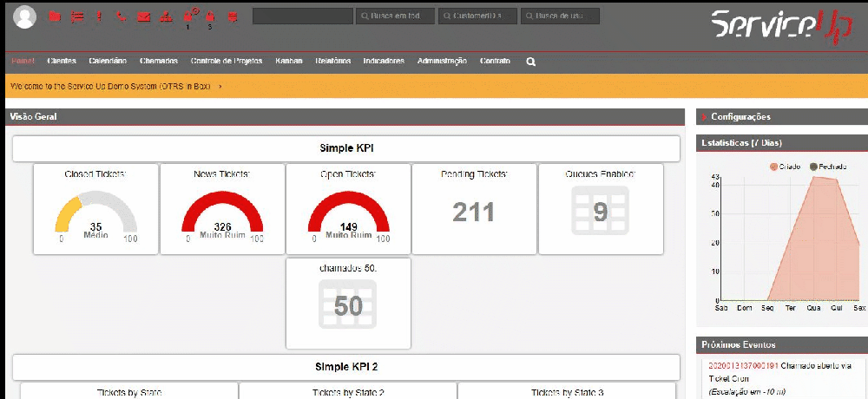Image resolution: width=868 pixels, height=399 pixels.
Task: Click the CustomerID search field
Action: coord(477,16)
